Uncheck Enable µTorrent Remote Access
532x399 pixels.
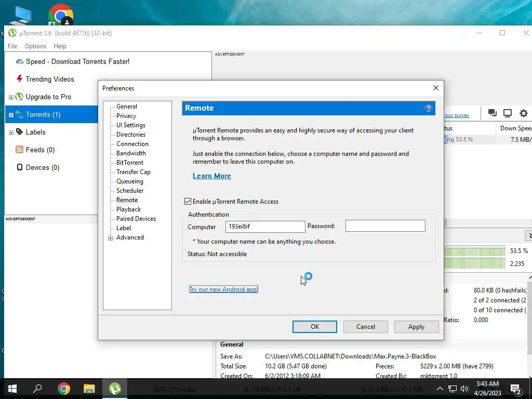pos(188,202)
